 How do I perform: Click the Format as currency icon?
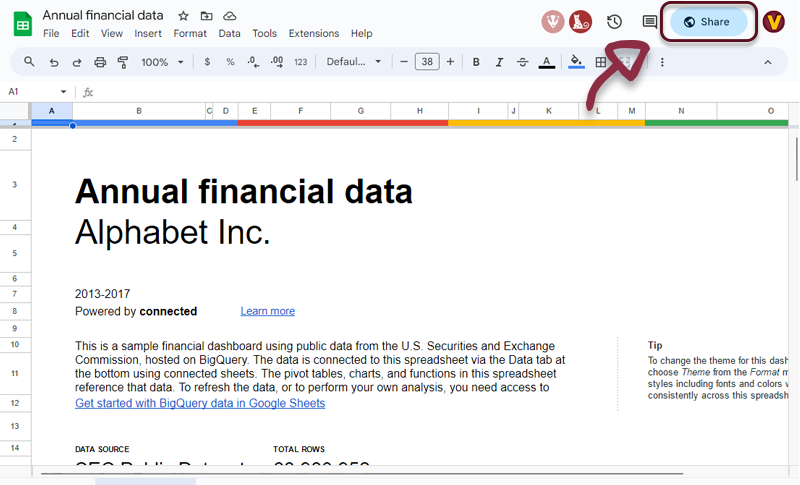207,62
